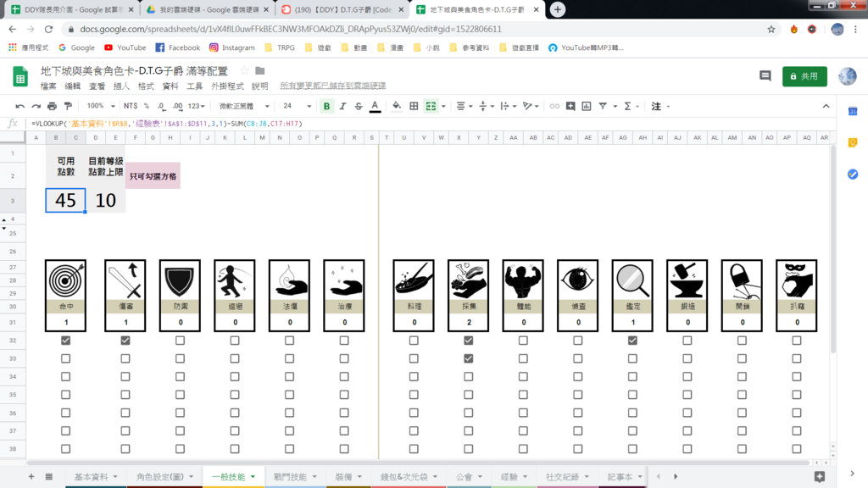Open the text rotation dropdown
The width and height of the screenshot is (868, 488).
click(x=530, y=106)
